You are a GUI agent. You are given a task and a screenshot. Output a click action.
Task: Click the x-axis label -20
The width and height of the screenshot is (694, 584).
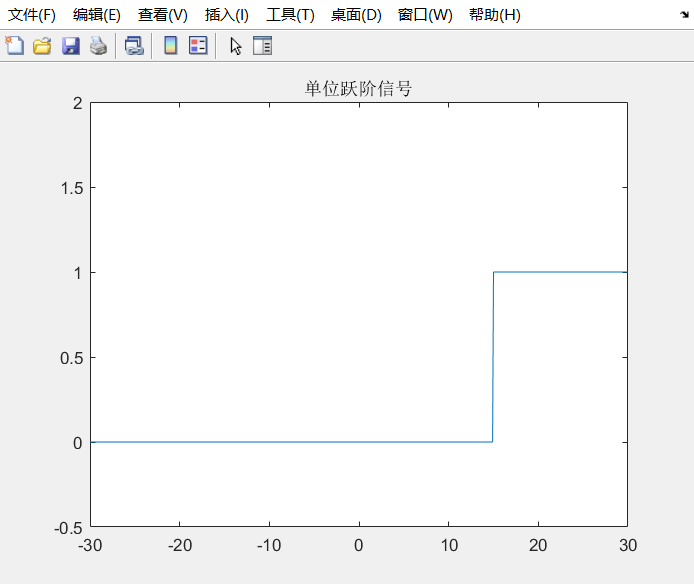180,545
